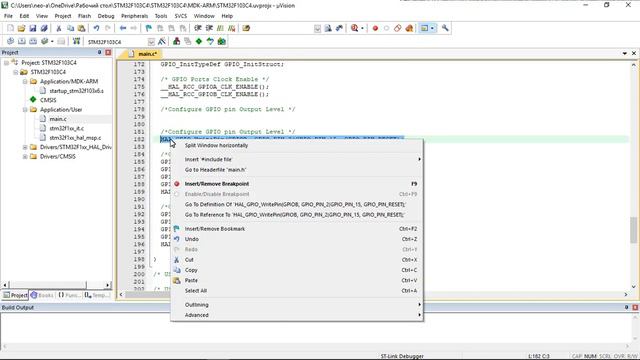The image size is (640, 360).
Task: Click the enable/disable breakpoint hollow circle toolbar icon
Action: pos(387,28)
